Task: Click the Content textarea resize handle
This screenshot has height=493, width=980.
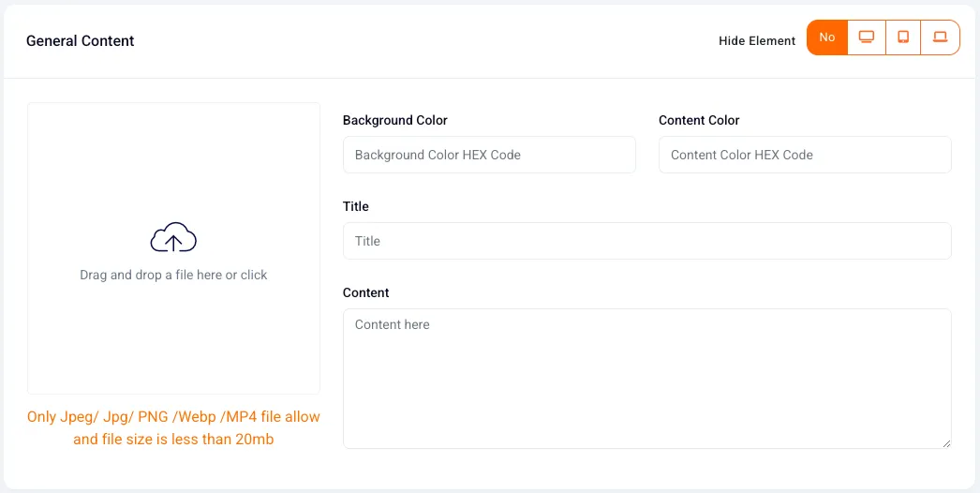Action: coord(947,443)
